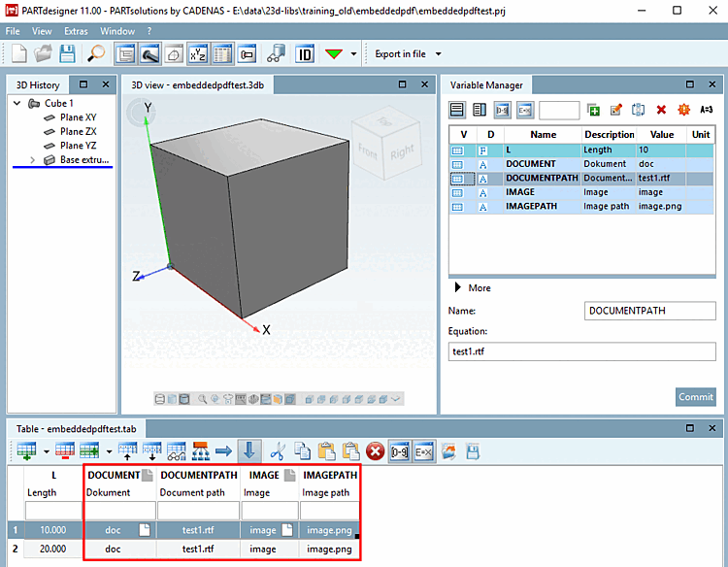Open the Export in file dropdown
The height and width of the screenshot is (567, 728).
click(x=439, y=53)
